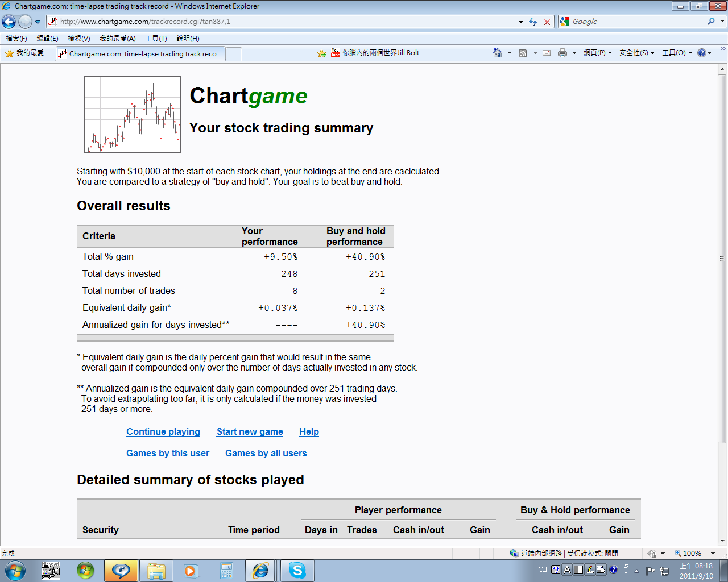Click the address bar URL field
The image size is (728, 582).
click(x=282, y=22)
